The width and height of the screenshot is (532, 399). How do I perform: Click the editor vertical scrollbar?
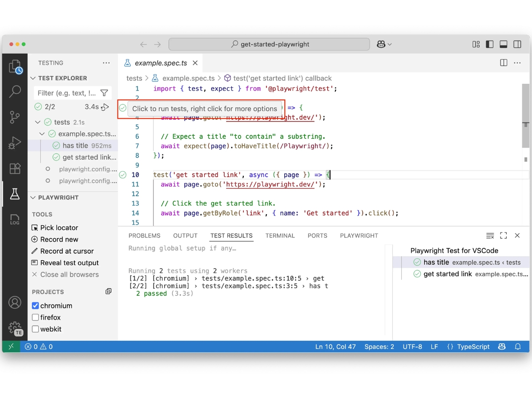click(x=526, y=115)
